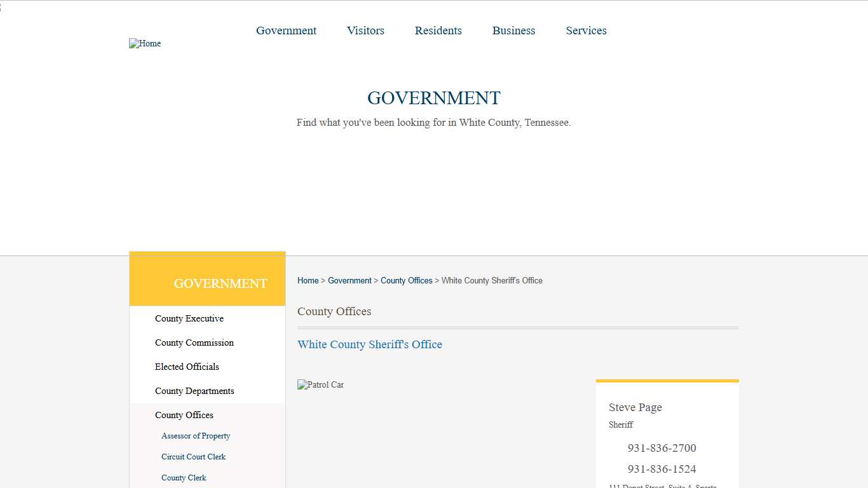Open the Circuit Court Clerk page
Viewport: 868px width, 488px height.
point(193,457)
